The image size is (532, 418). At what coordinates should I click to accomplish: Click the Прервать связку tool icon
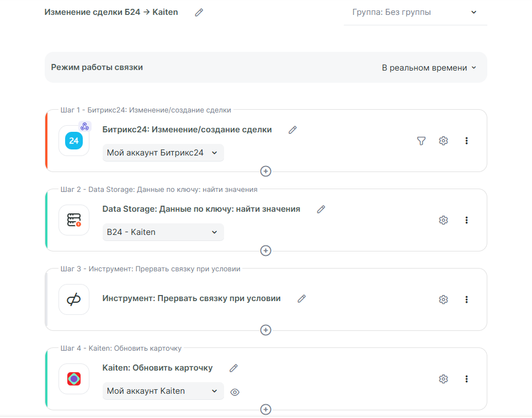click(x=73, y=299)
